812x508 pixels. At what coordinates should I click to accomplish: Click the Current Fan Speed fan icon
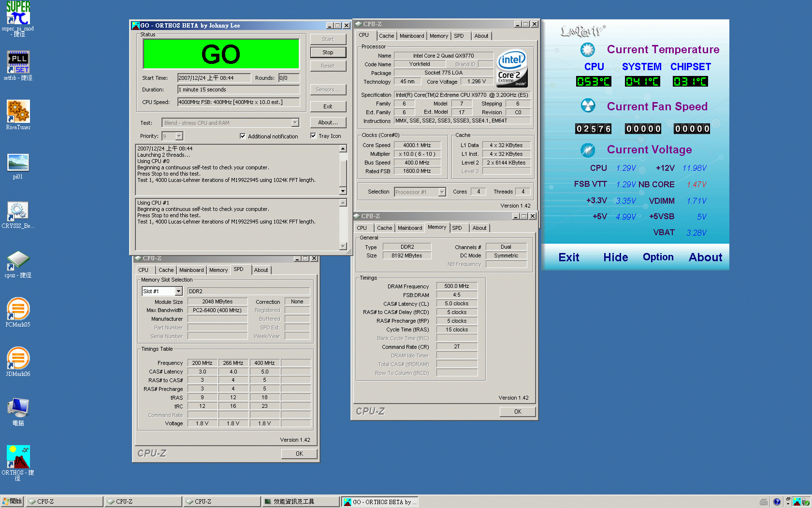(x=588, y=105)
